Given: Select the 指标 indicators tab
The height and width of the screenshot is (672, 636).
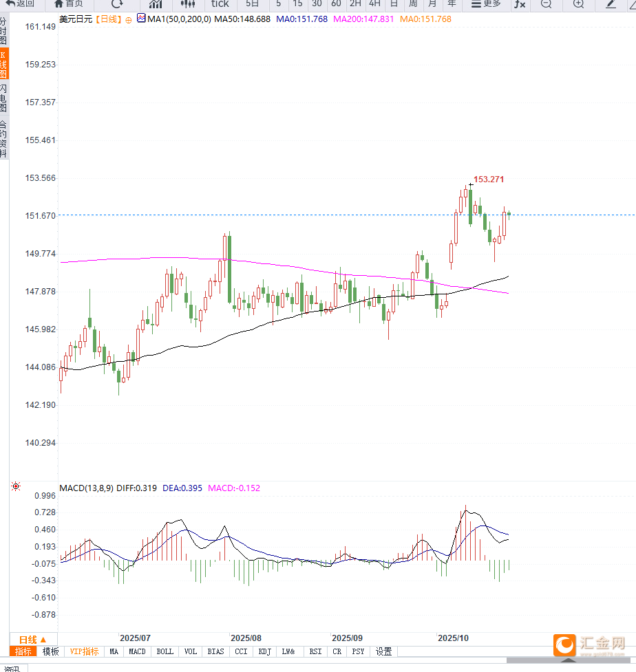Looking at the screenshot, I should [x=23, y=651].
